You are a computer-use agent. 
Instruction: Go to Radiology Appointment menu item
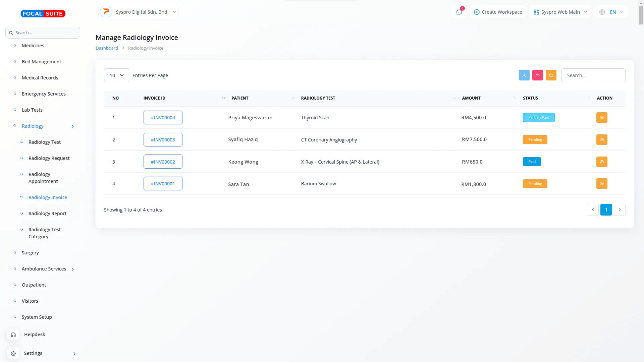pos(43,178)
